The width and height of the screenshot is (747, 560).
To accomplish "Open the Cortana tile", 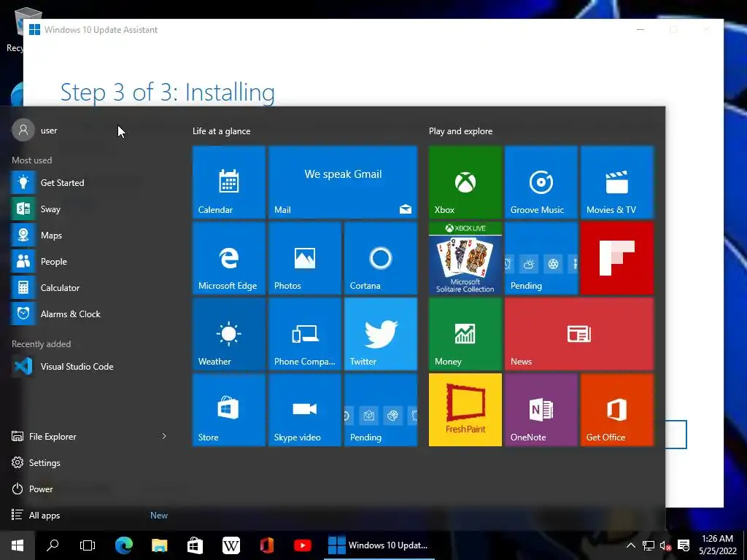I will click(381, 258).
